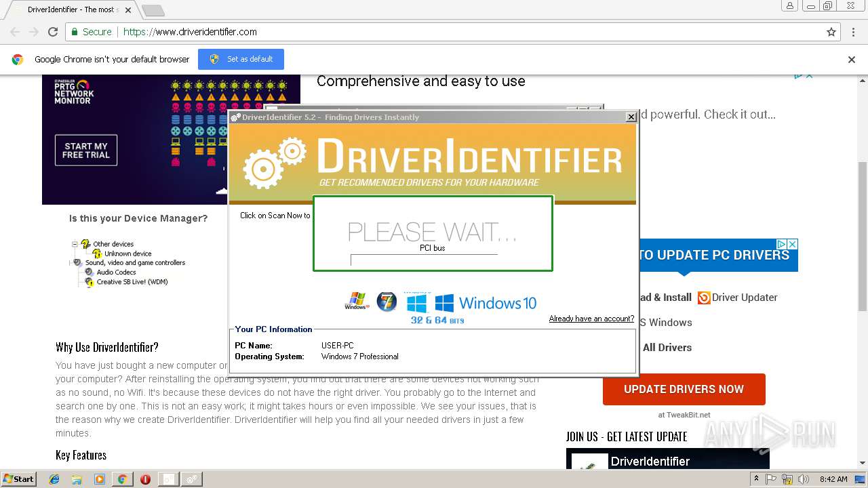This screenshot has height=488, width=868.
Task: Collapse the Other devices tree node
Action: click(x=75, y=243)
